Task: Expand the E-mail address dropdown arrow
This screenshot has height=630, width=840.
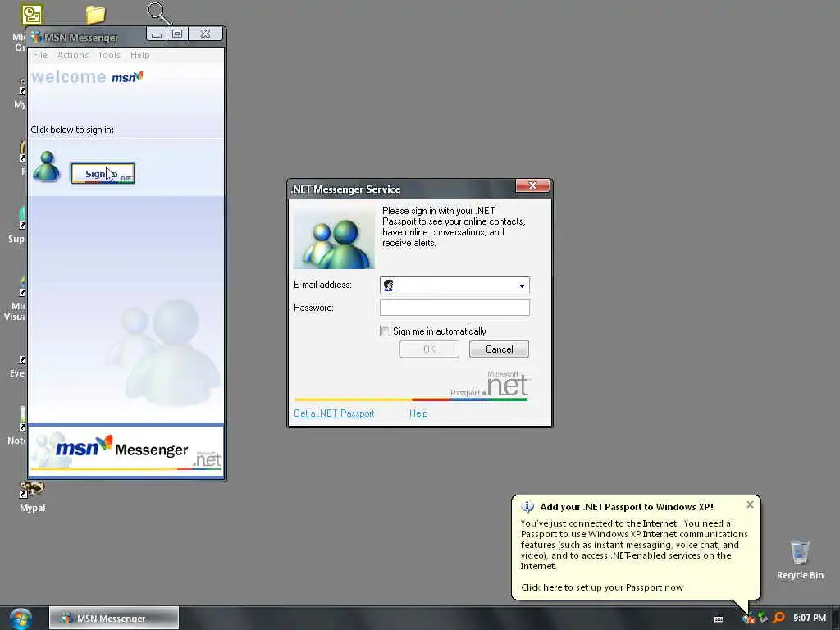Action: (521, 286)
